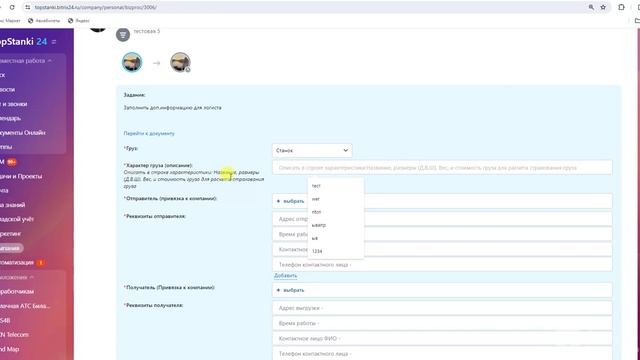
Task: Click the recipient Время работы field
Action: (x=442, y=323)
